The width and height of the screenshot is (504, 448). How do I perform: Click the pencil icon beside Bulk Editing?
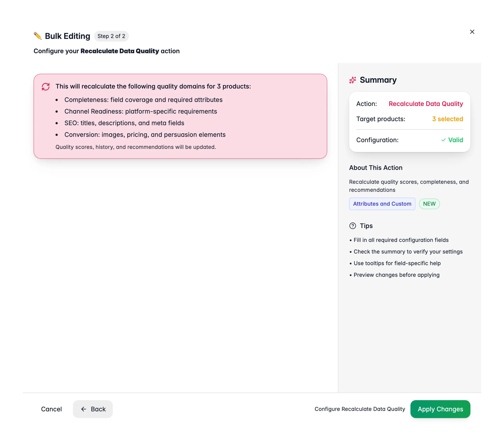(x=38, y=36)
